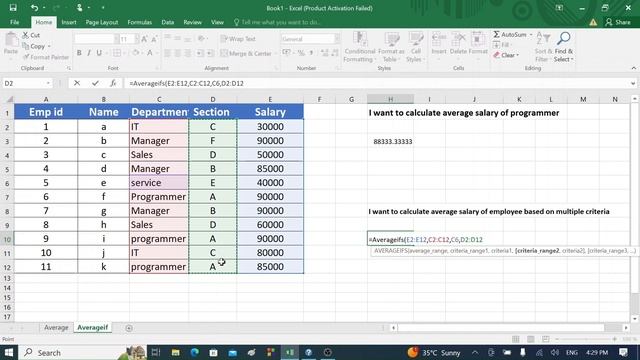The height and width of the screenshot is (360, 640).
Task: Switch to the View tab
Action: (217, 22)
